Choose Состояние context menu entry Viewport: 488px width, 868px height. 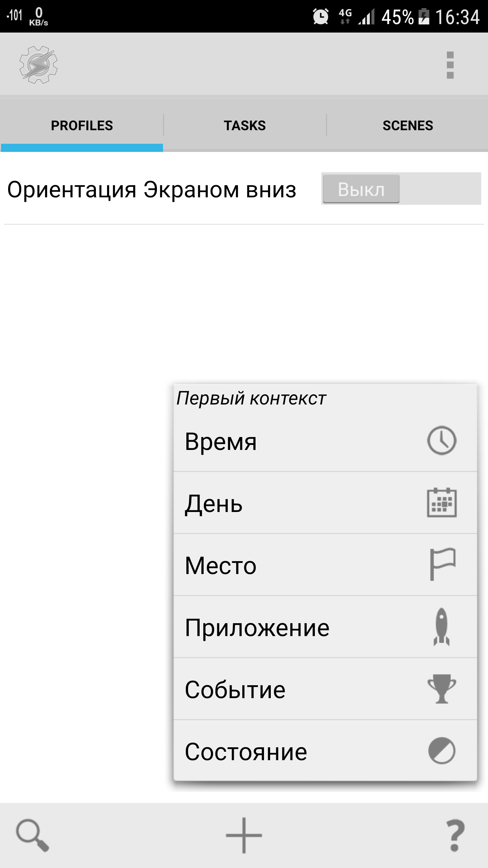tap(325, 751)
